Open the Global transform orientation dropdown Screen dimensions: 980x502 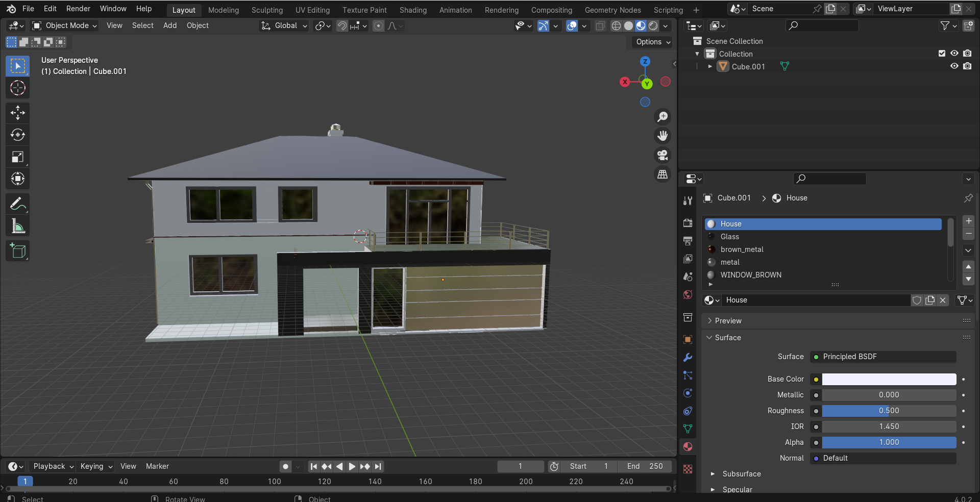(283, 26)
